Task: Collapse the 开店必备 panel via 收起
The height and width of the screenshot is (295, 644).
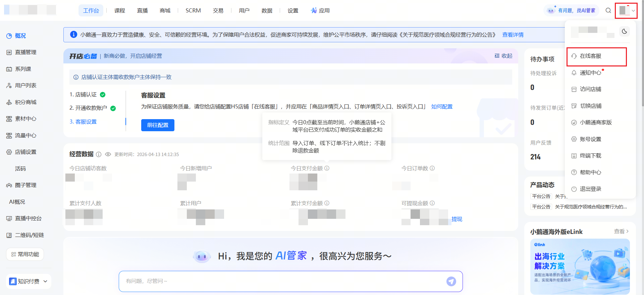Action: click(x=503, y=56)
